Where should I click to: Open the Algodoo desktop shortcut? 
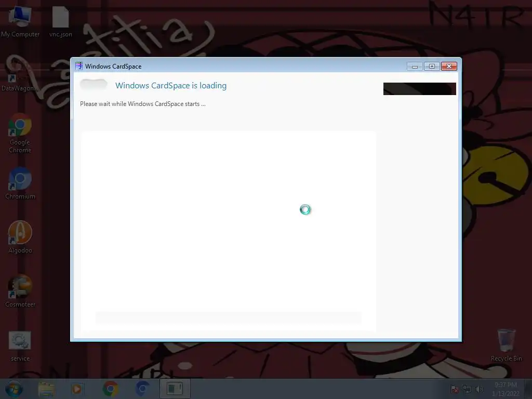[x=20, y=237]
